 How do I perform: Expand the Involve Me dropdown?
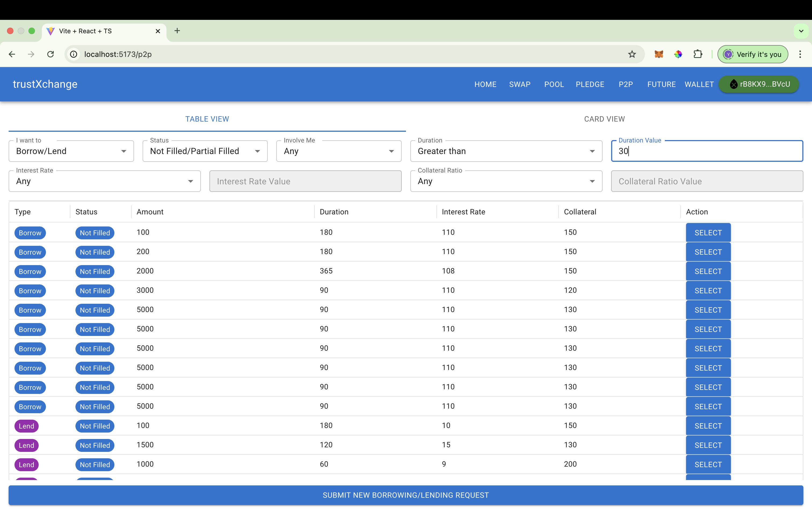tap(338, 151)
